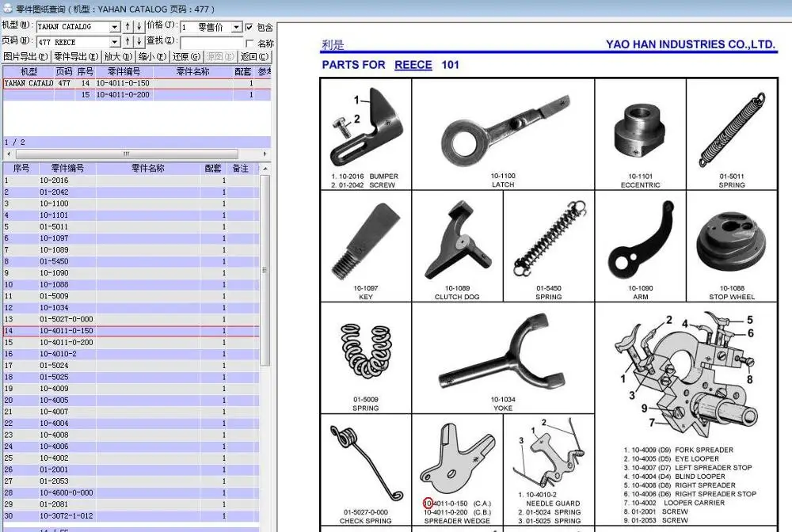The image size is (792, 532).
Task: Go to next page with 页码 down arrow
Action: point(139,41)
